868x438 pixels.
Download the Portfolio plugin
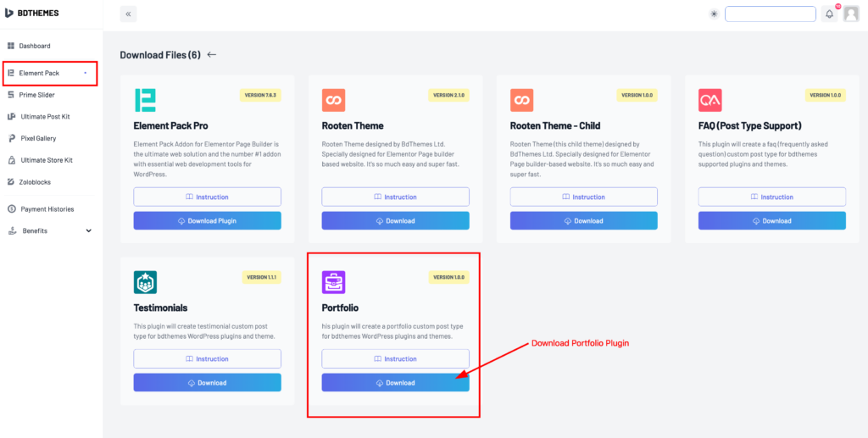click(x=395, y=383)
